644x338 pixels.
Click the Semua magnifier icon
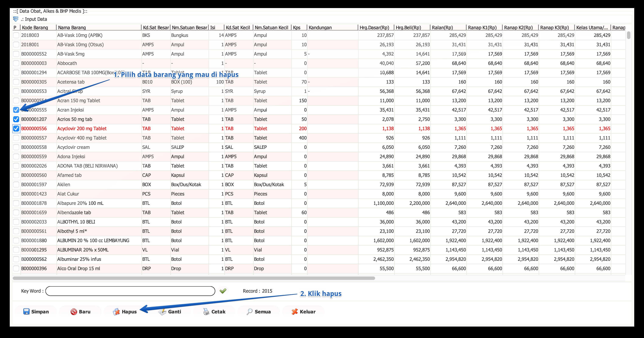[x=249, y=311]
